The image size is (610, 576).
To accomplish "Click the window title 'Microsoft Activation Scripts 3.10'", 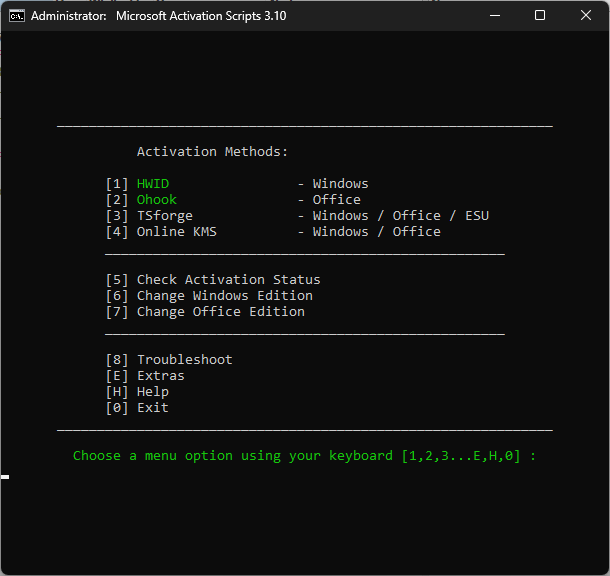I will click(201, 16).
